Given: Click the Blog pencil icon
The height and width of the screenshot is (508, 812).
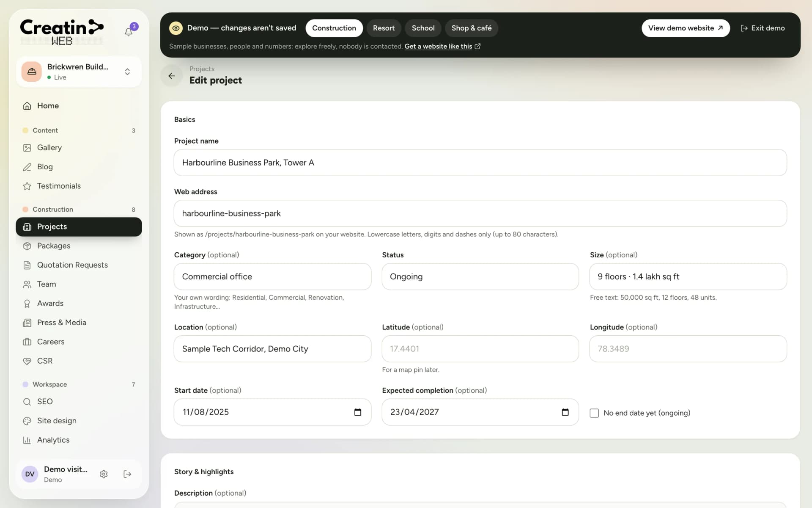Looking at the screenshot, I should pyautogui.click(x=27, y=167).
